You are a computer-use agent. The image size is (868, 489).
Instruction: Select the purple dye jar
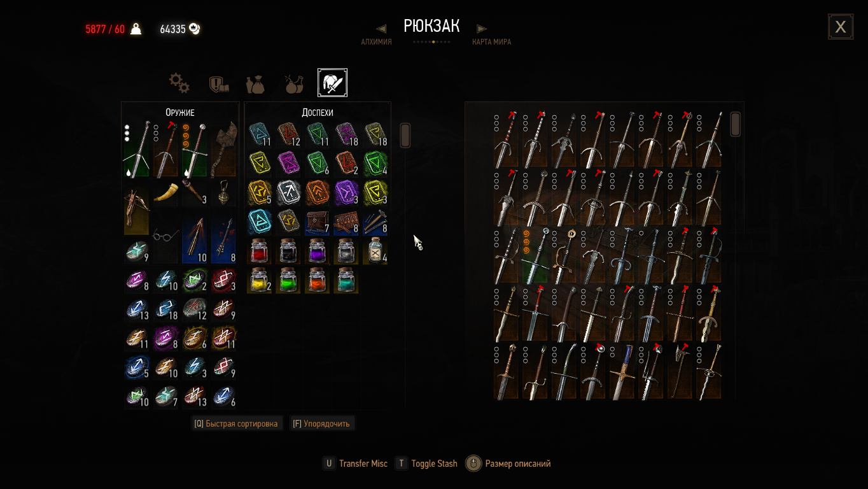pos(317,252)
